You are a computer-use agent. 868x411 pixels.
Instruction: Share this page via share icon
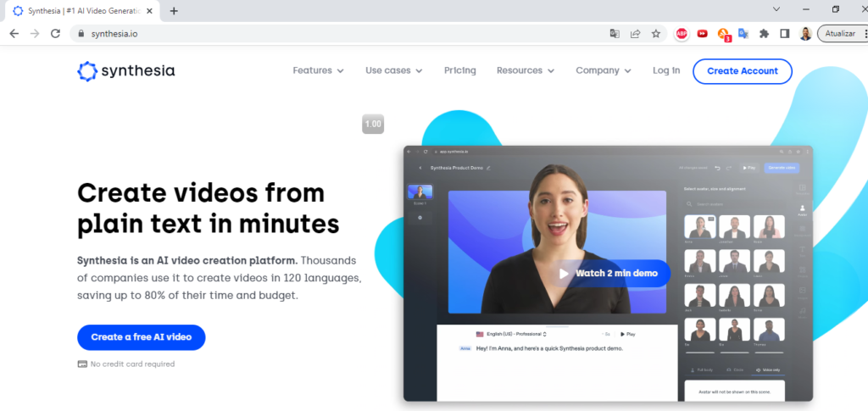[635, 34]
